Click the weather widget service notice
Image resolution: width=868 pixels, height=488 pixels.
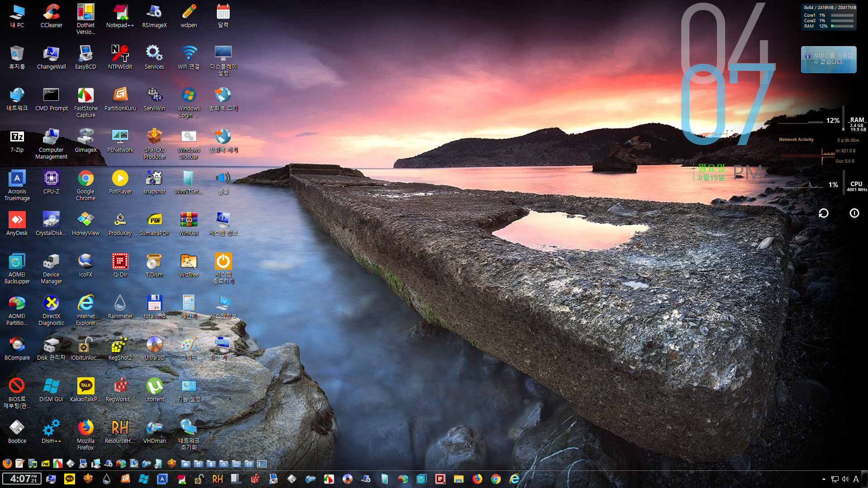(x=829, y=59)
